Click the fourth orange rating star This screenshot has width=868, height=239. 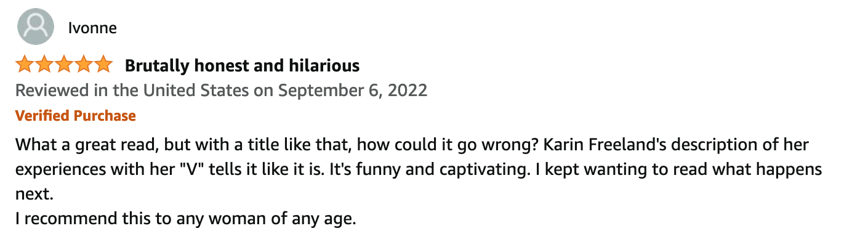(x=84, y=64)
